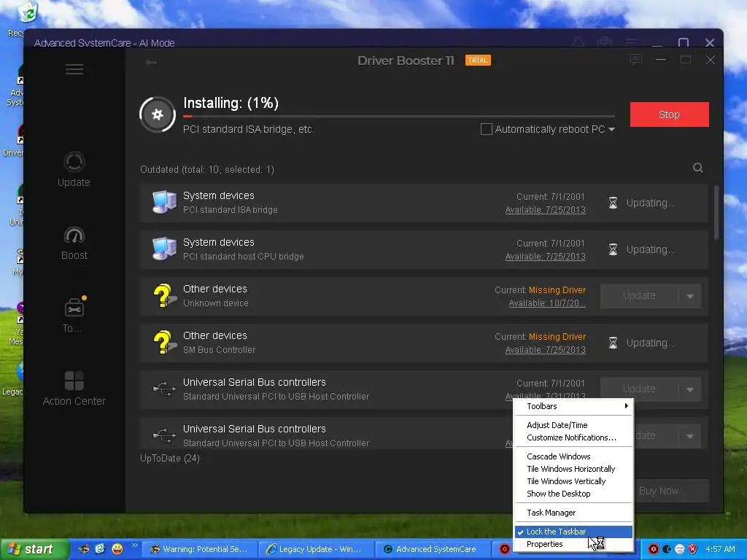Screen dimensions: 747x560
Task: Switch to Warning: Potential Se... taskbar window
Action: [200, 549]
